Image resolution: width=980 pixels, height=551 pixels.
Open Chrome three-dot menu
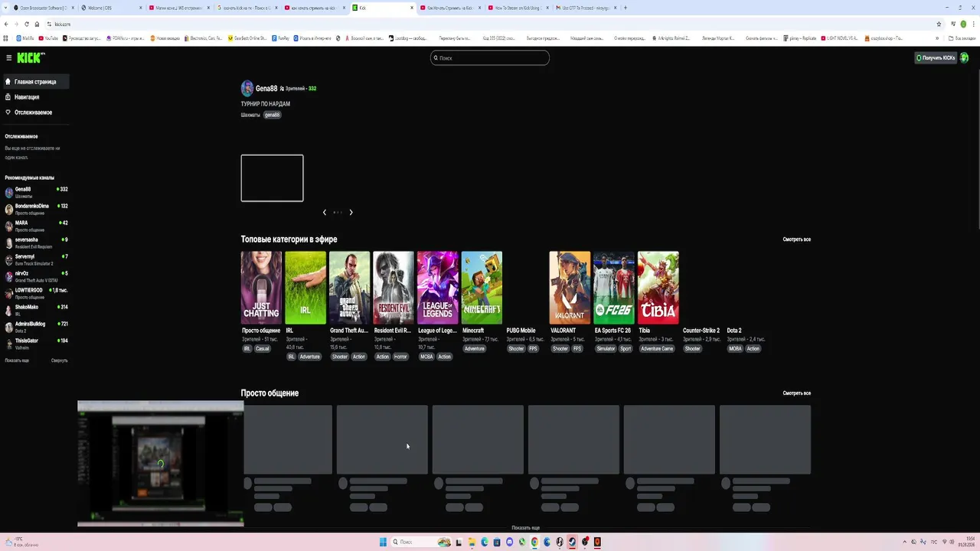coord(975,24)
